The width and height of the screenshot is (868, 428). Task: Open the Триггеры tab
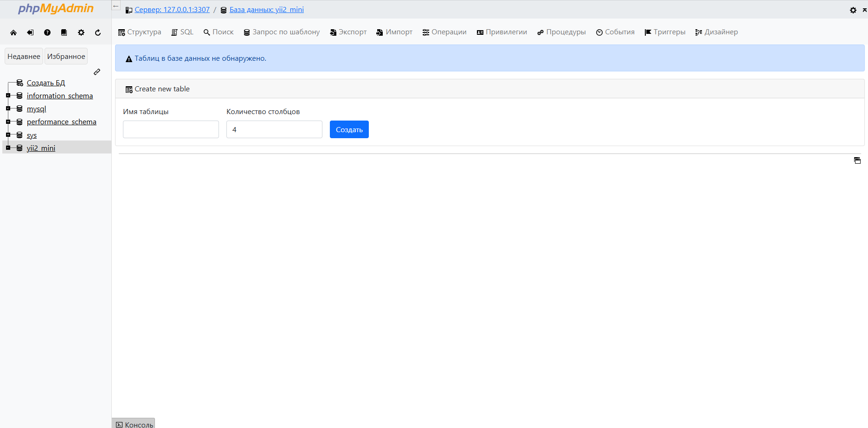[x=665, y=32]
